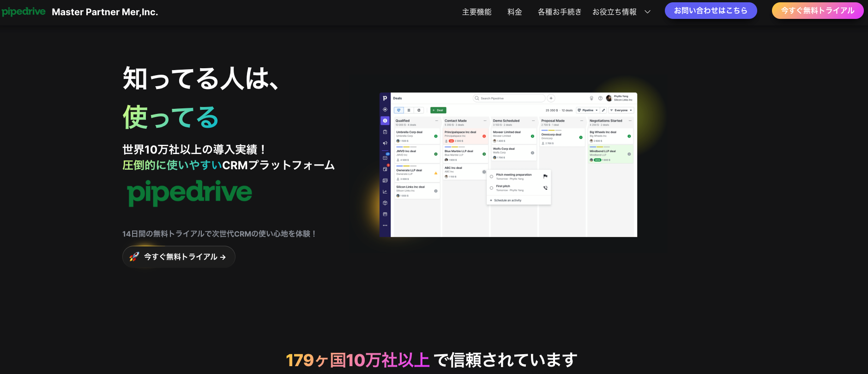Click the Pipedrive P logo in the app sidebar
The height and width of the screenshot is (374, 868).
(x=385, y=98)
